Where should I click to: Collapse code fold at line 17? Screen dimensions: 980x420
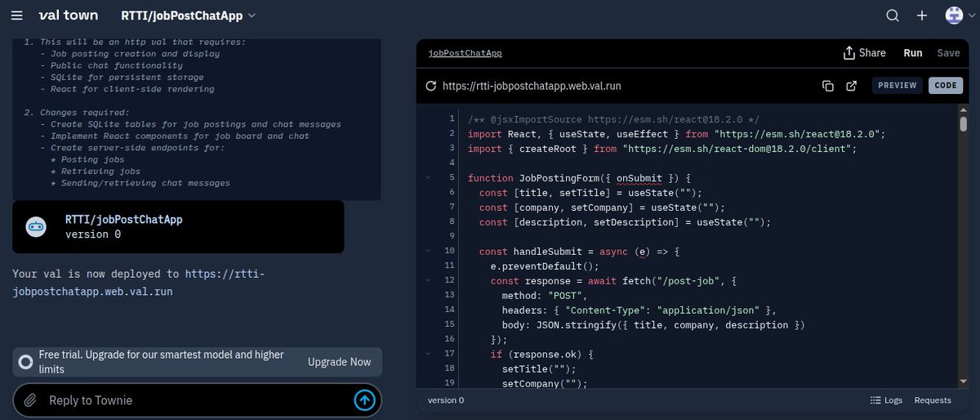click(x=426, y=354)
